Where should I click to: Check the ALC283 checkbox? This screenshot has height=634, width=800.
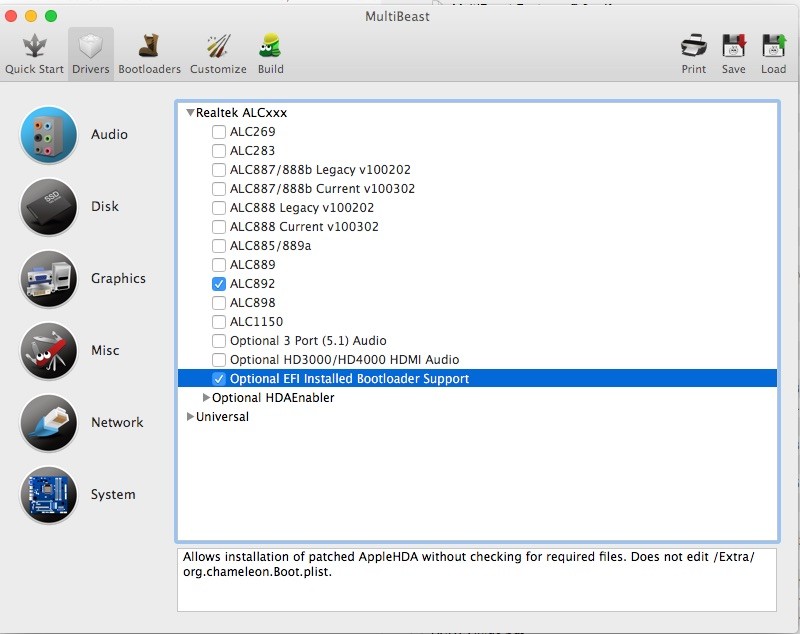[219, 150]
